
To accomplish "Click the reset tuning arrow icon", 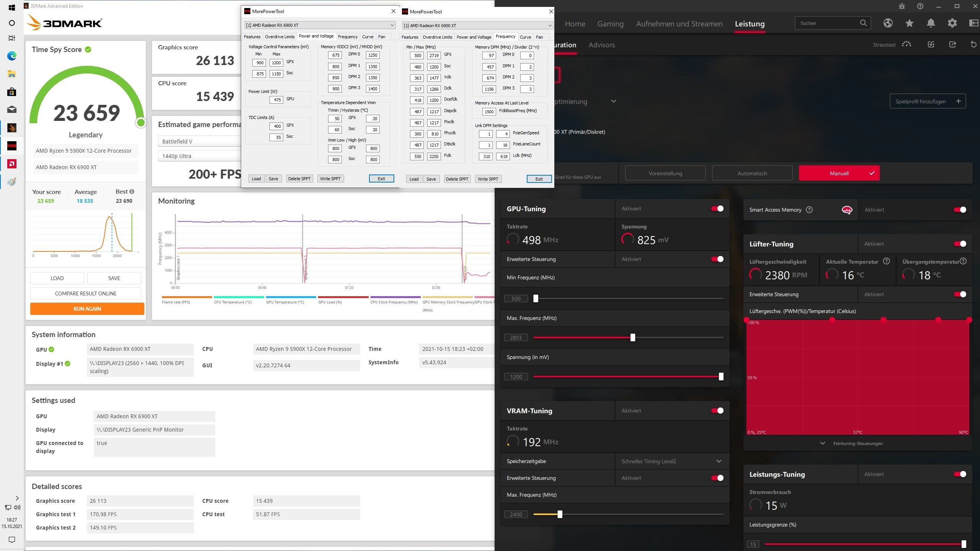I will coord(973,44).
